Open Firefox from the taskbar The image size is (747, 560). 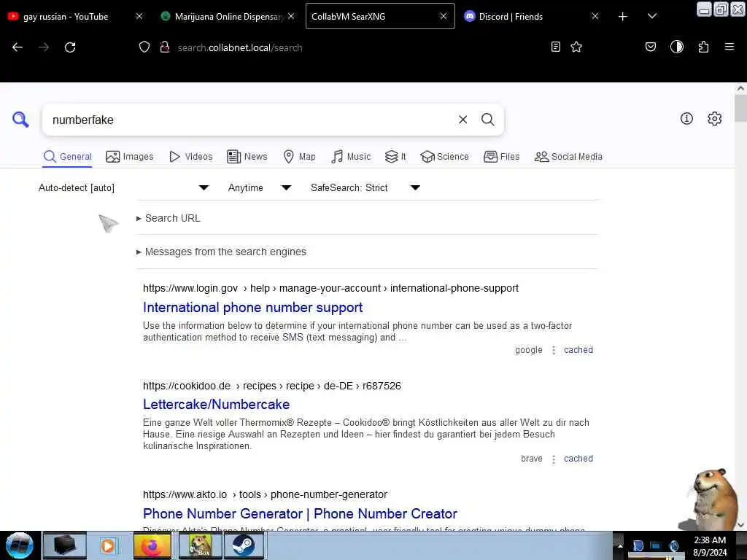click(152, 545)
